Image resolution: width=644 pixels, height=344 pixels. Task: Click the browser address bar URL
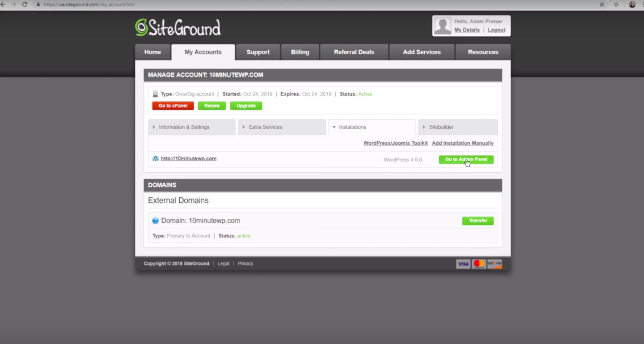(x=89, y=5)
